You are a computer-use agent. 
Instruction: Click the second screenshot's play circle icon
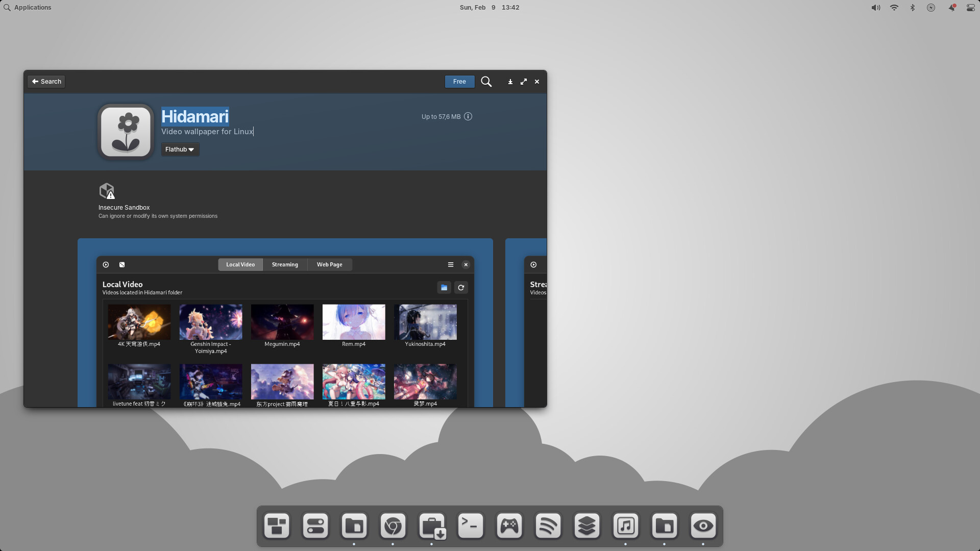(x=533, y=265)
